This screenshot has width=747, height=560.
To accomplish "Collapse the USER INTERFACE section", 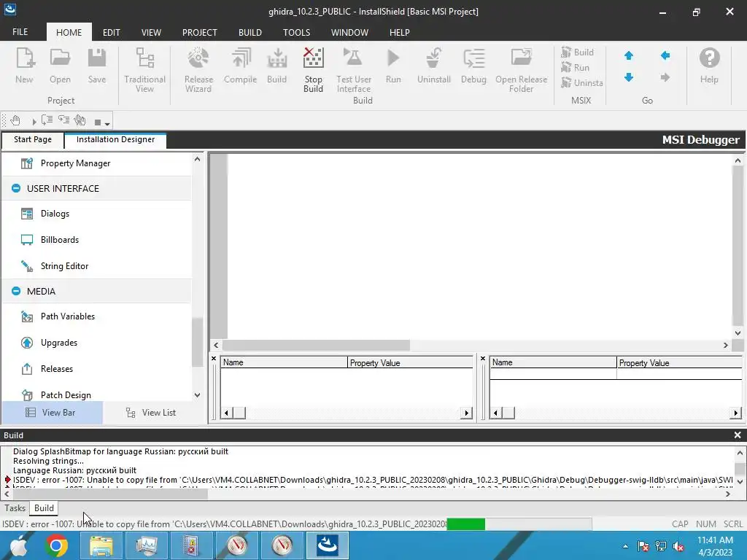I will click(16, 189).
